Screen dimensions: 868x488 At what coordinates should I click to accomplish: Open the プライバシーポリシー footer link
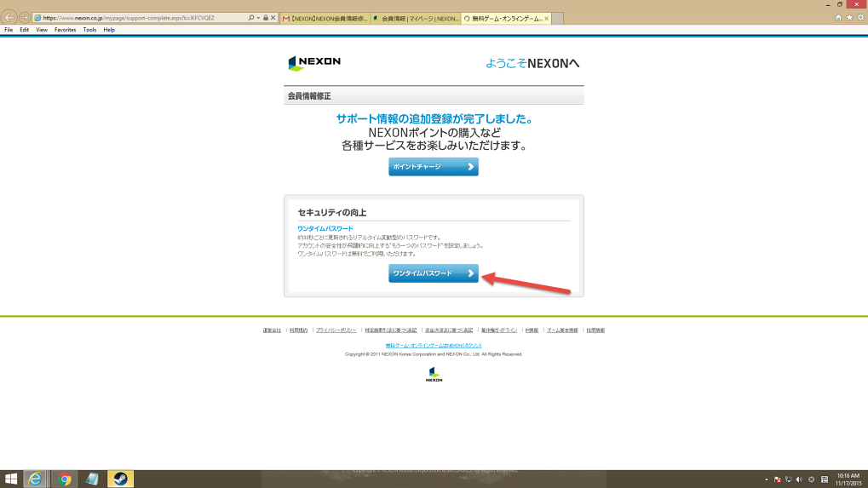tap(336, 330)
